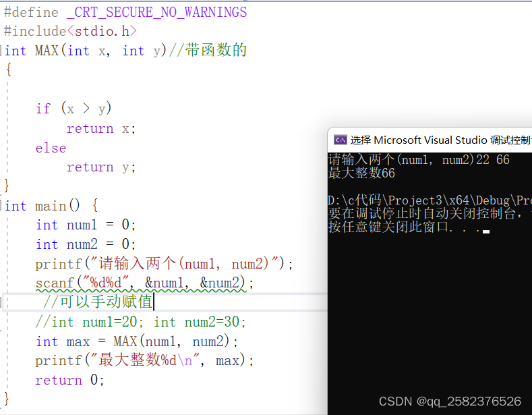The height and width of the screenshot is (415, 532).
Task: Click the commented 'int num1=20; int num2=30;' line
Action: click(x=141, y=322)
